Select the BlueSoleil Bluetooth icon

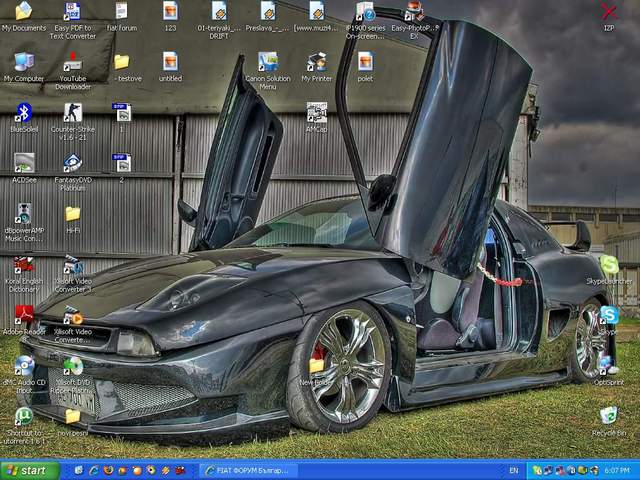coord(23,113)
